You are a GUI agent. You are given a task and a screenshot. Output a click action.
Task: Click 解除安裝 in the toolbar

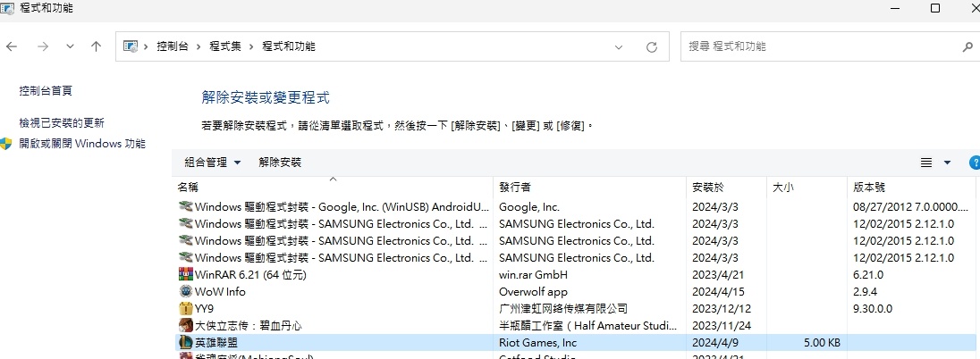click(280, 163)
